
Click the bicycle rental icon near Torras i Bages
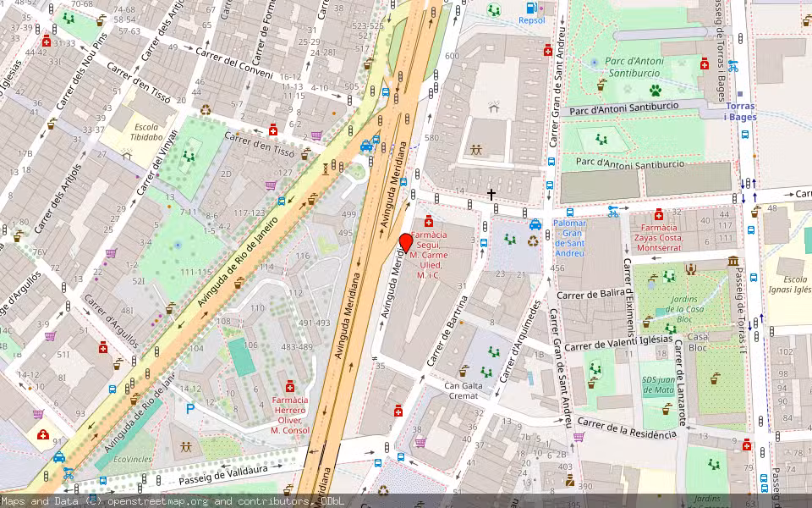click(x=732, y=66)
